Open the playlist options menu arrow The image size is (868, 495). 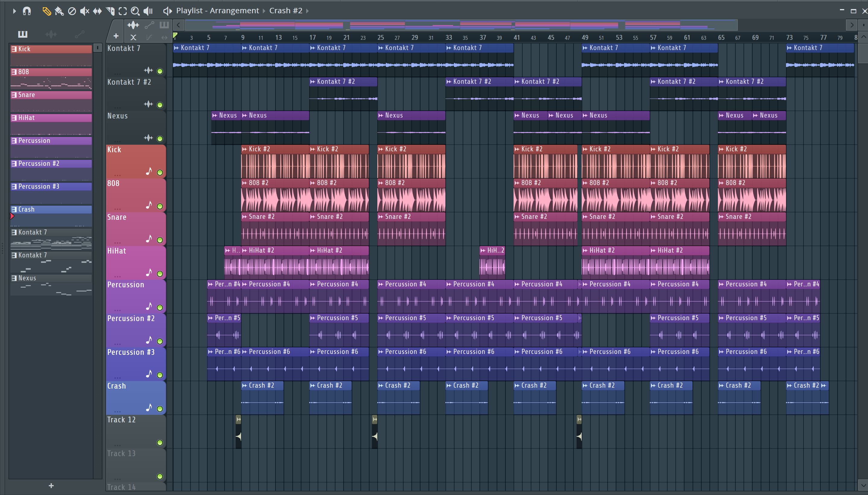tap(14, 11)
